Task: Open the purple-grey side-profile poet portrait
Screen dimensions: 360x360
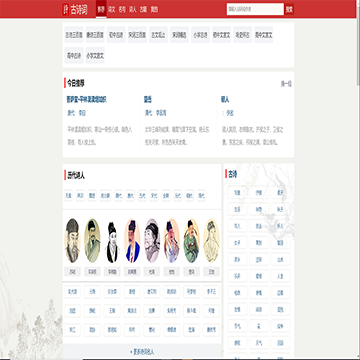Action: click(152, 240)
